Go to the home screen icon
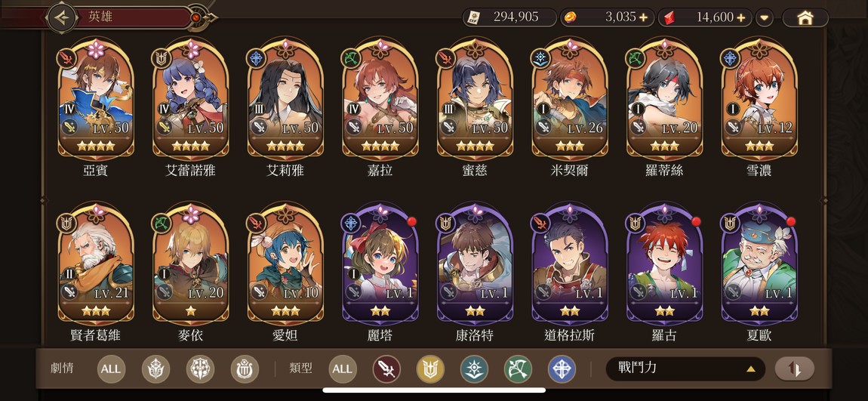This screenshot has width=868, height=401. pyautogui.click(x=805, y=17)
